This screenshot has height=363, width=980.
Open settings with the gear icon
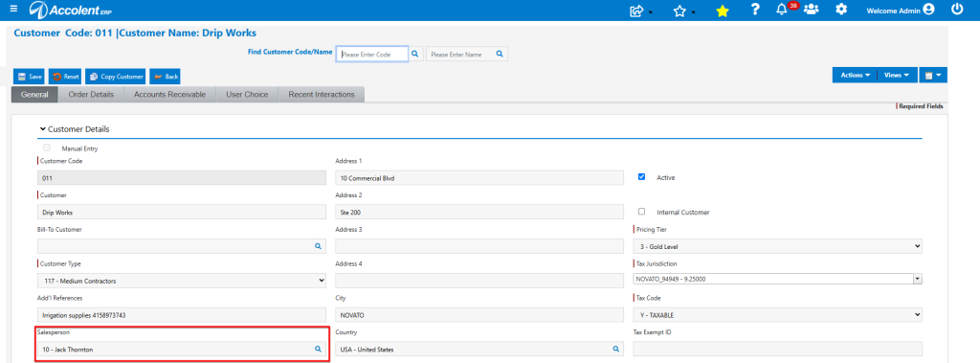841,10
